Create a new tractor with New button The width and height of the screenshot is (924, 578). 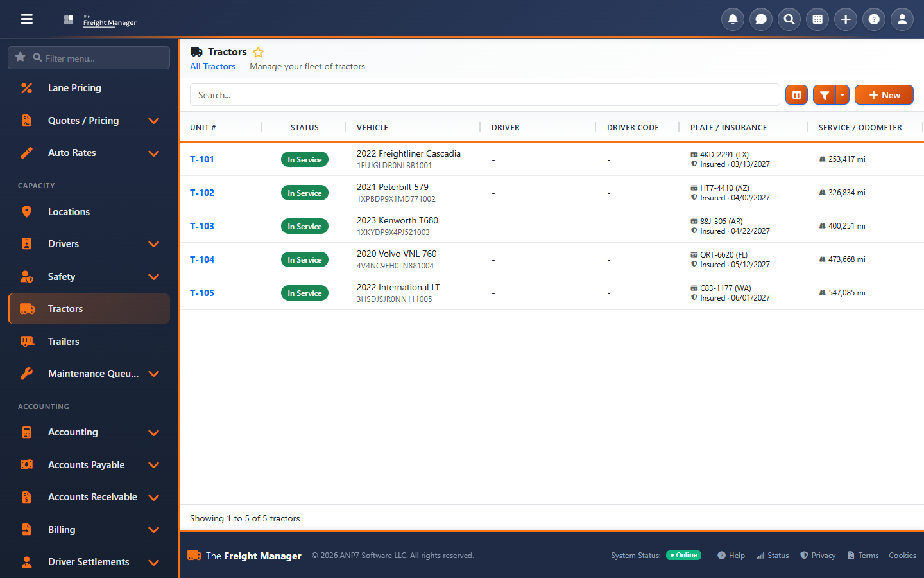point(884,95)
